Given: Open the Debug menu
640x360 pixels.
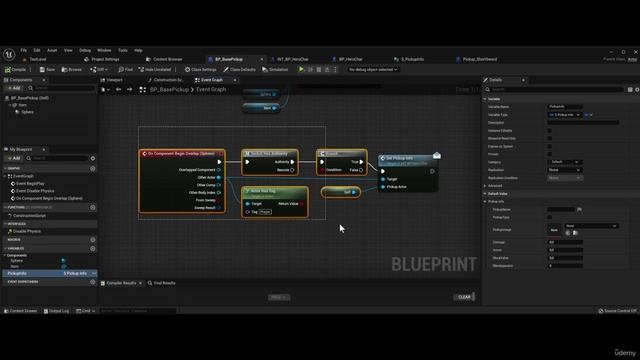Looking at the screenshot, I should coord(85,50).
